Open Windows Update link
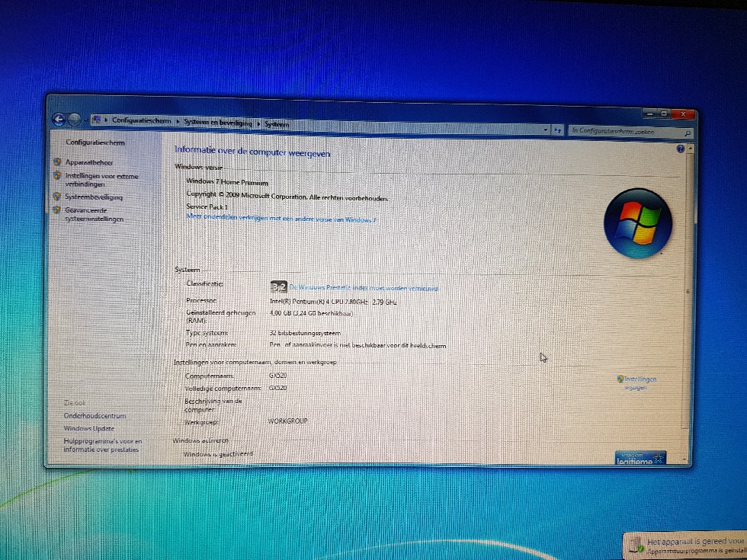The width and height of the screenshot is (747, 560). tap(89, 428)
